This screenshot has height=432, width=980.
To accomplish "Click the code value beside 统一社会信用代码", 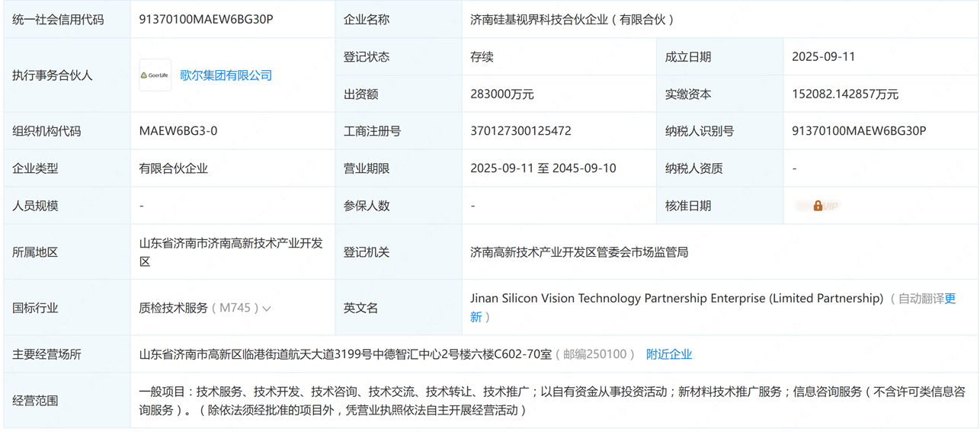I will tap(206, 20).
